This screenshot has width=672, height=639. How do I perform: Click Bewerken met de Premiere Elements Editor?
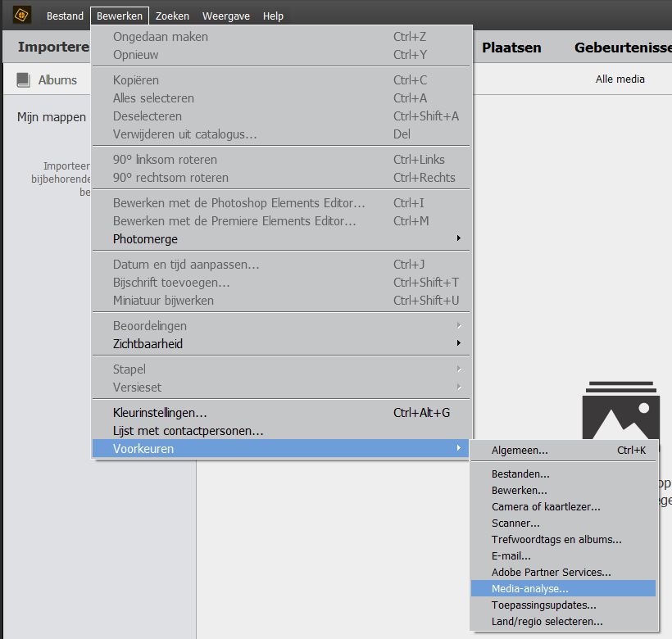tap(281, 221)
